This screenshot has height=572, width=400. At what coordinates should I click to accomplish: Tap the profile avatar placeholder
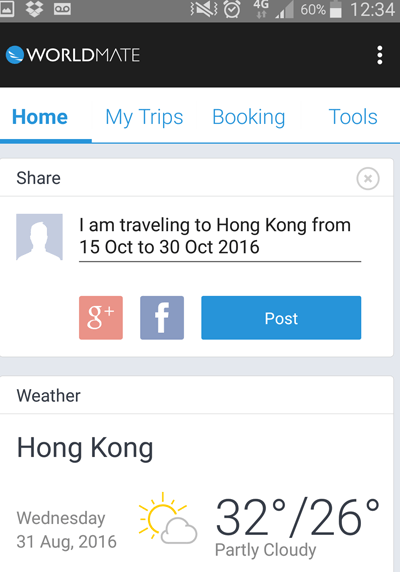tap(39, 237)
